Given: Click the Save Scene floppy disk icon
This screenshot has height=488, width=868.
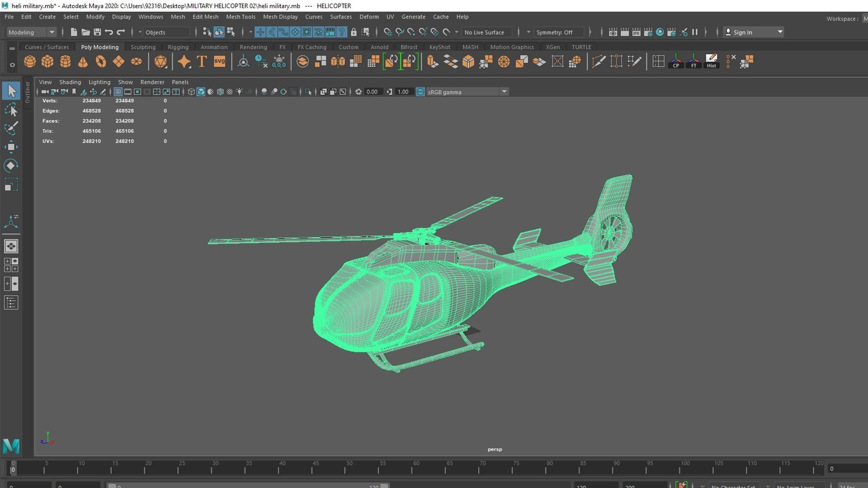Looking at the screenshot, I should [97, 32].
